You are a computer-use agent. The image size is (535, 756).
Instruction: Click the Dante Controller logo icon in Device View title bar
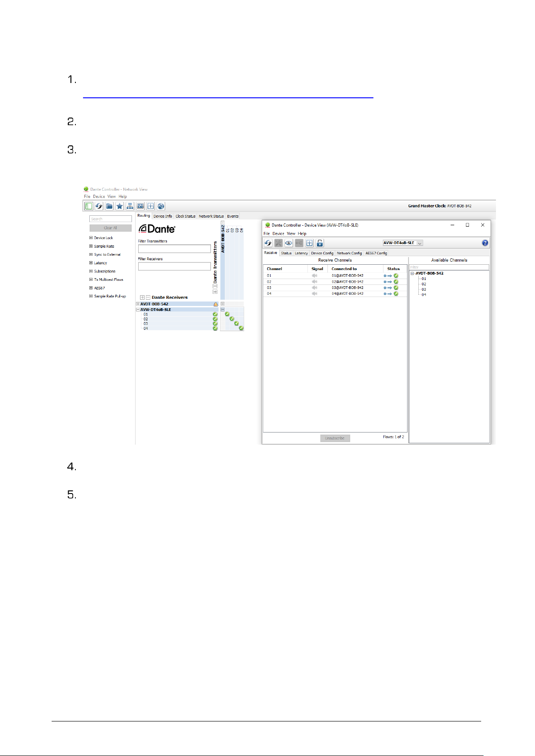[267, 225]
